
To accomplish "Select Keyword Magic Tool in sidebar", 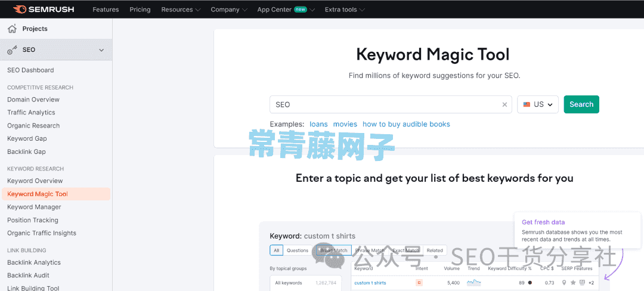I will click(x=56, y=194).
